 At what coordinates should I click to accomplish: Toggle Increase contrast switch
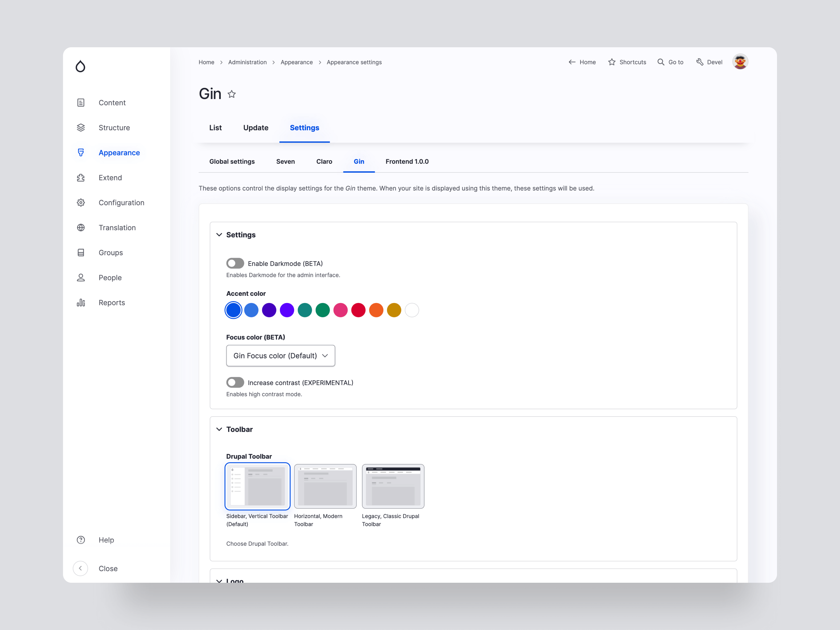pyautogui.click(x=235, y=382)
